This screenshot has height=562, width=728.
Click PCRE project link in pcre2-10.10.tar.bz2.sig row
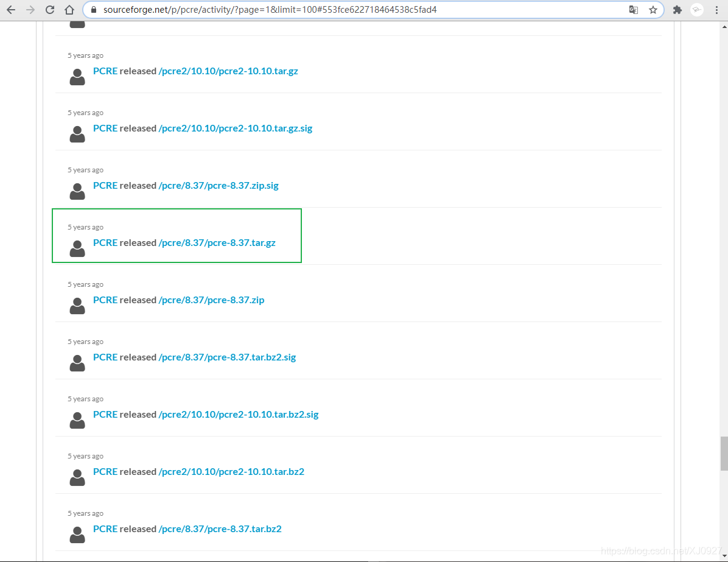(105, 414)
